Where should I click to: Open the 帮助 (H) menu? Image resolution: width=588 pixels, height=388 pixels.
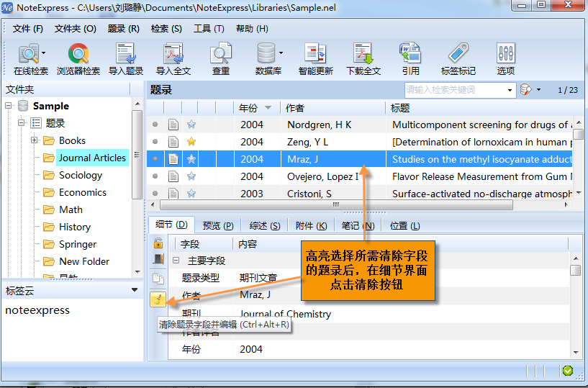(252, 29)
